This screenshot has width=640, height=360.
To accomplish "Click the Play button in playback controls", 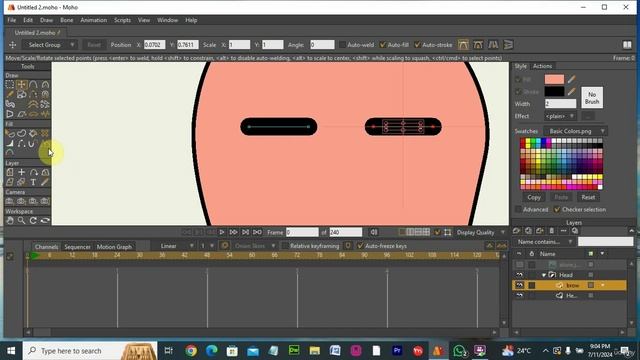I will coord(222,232).
